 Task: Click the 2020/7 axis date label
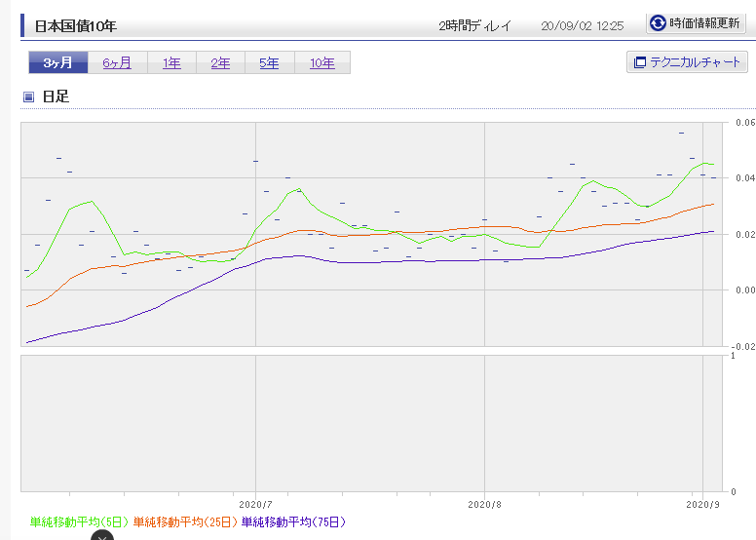pos(255,505)
